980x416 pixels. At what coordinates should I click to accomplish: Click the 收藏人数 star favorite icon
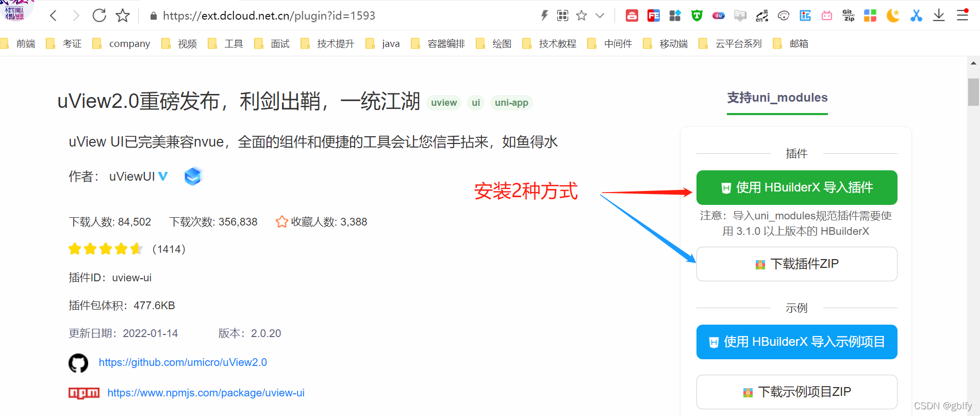click(282, 221)
